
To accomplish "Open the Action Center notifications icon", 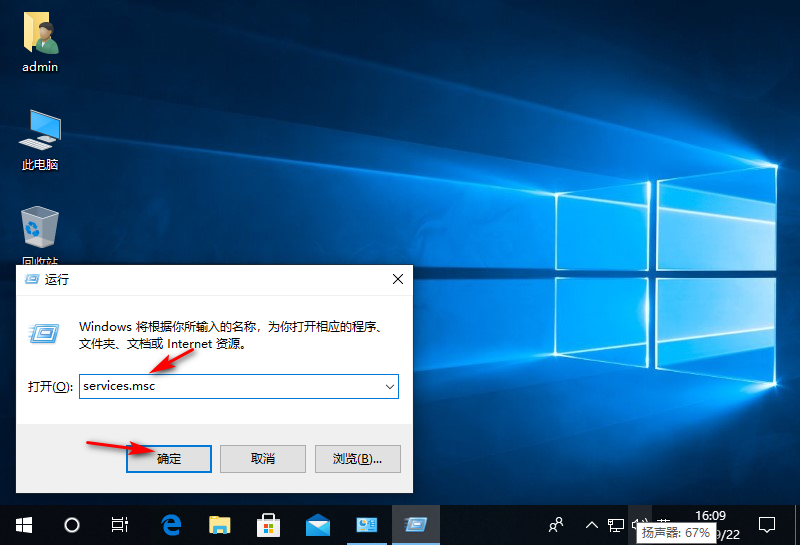I will 767,524.
